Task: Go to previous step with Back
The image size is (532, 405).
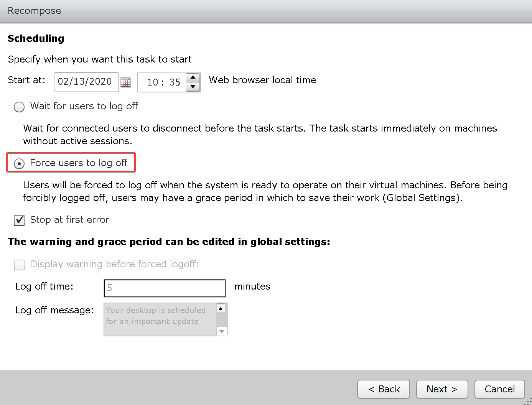Action: 384,389
